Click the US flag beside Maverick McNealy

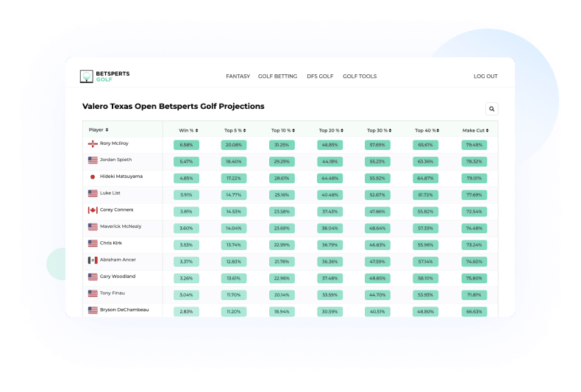[x=93, y=227]
